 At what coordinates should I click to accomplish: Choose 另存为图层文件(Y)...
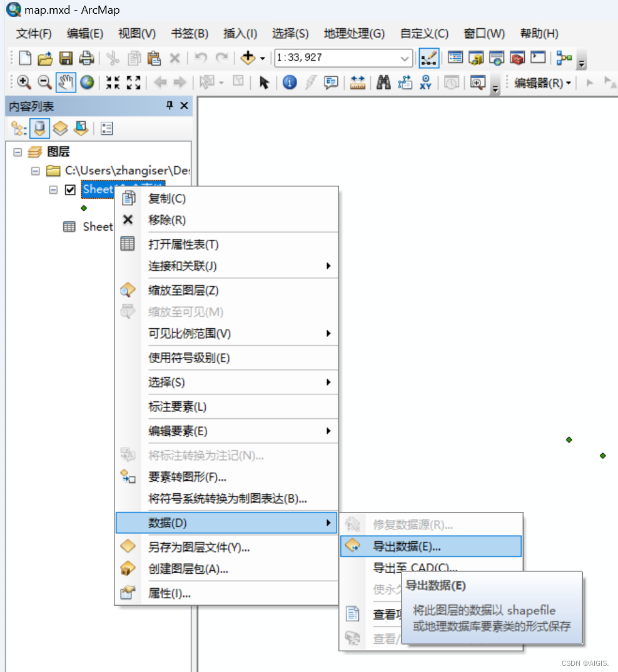tap(227, 547)
